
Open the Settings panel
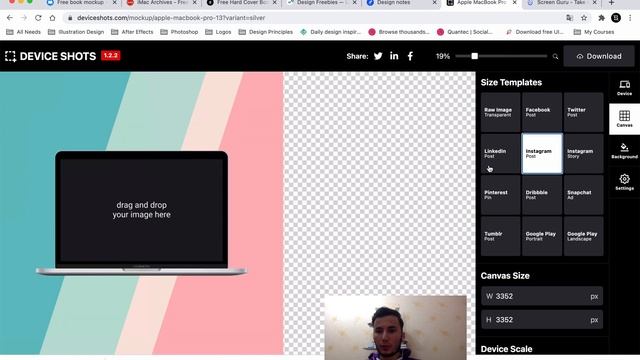[x=624, y=182]
